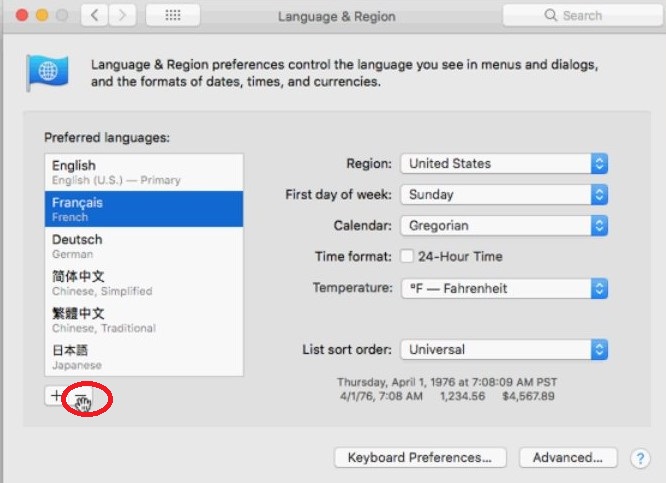Click the Language & Region flag icon
This screenshot has width=666, height=483.
(47, 72)
